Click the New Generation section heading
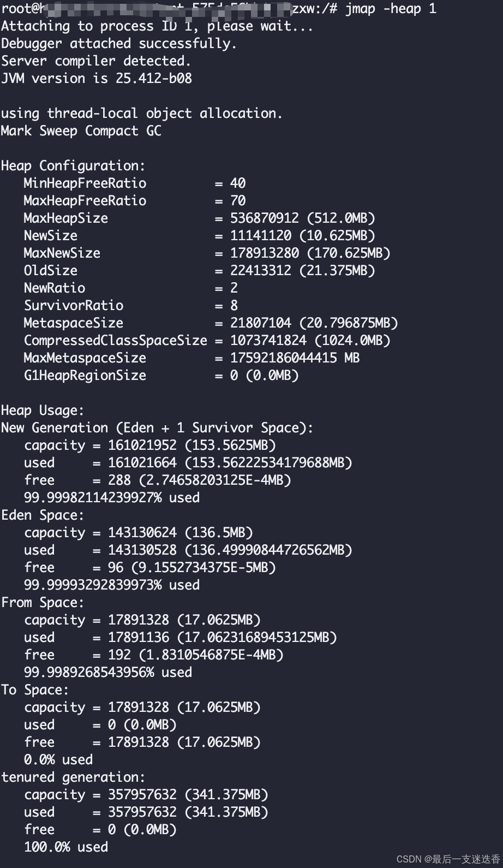The width and height of the screenshot is (503, 868). [x=158, y=428]
